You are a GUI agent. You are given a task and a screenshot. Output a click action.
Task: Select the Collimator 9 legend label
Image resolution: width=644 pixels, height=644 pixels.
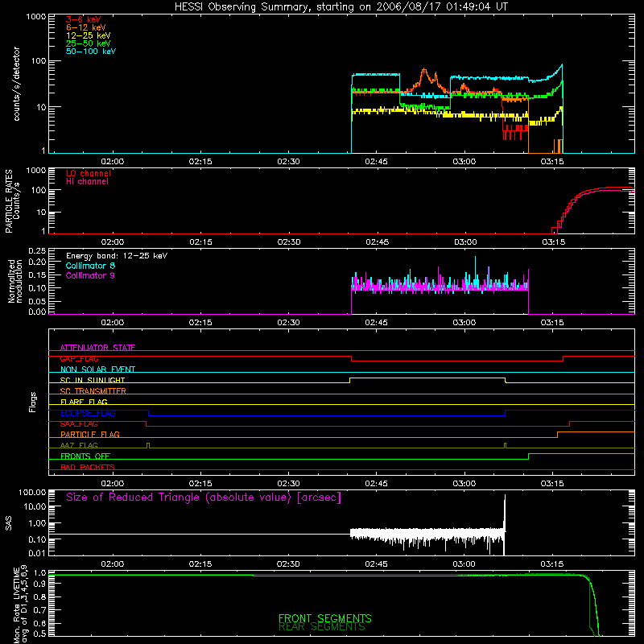point(90,275)
